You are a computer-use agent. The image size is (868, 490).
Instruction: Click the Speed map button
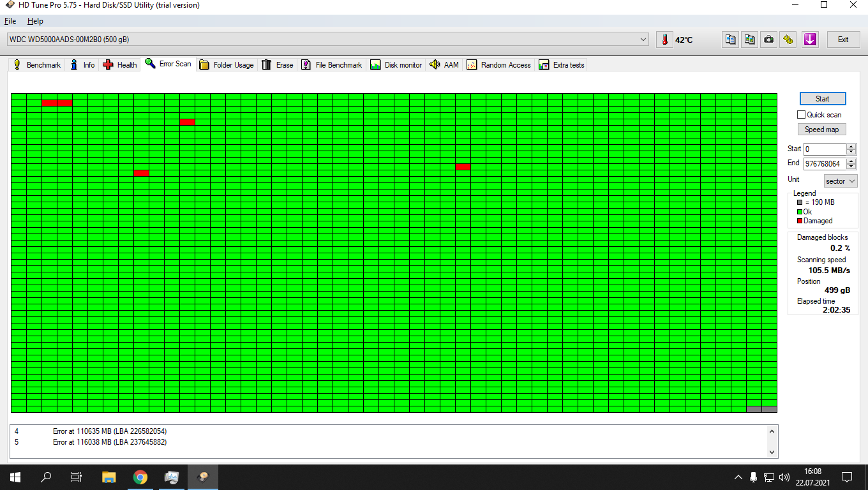coord(821,130)
